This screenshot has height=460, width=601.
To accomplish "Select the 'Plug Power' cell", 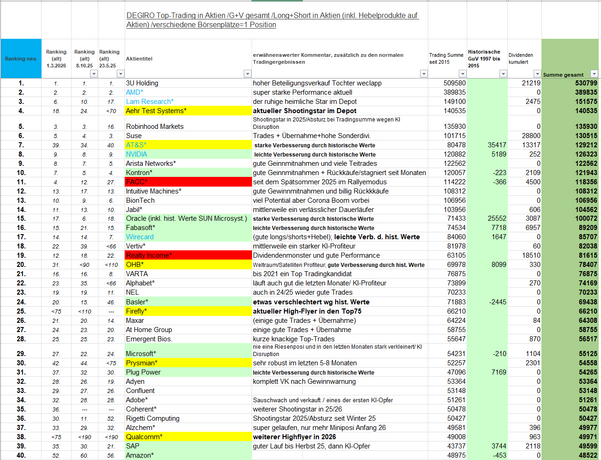I will [x=188, y=372].
